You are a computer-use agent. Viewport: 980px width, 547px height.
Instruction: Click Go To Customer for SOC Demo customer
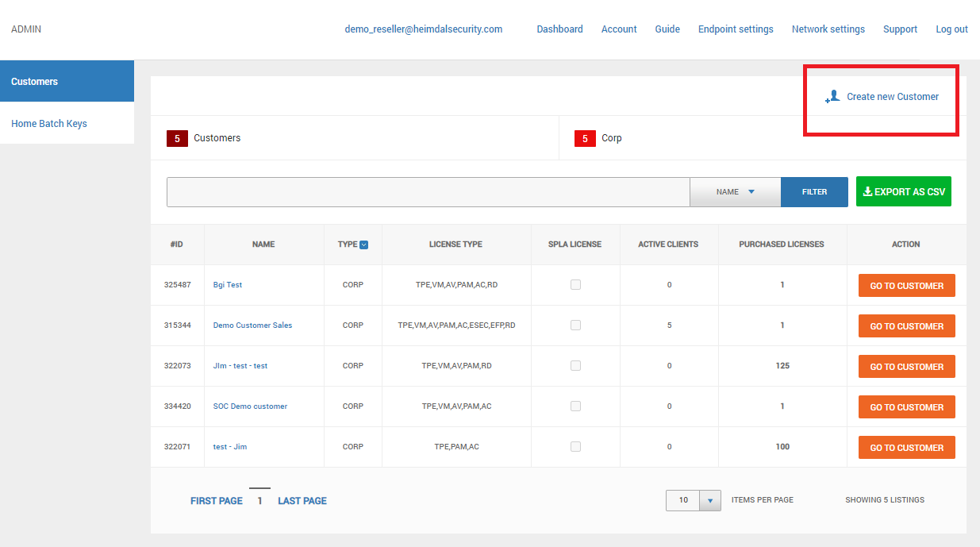(x=907, y=407)
